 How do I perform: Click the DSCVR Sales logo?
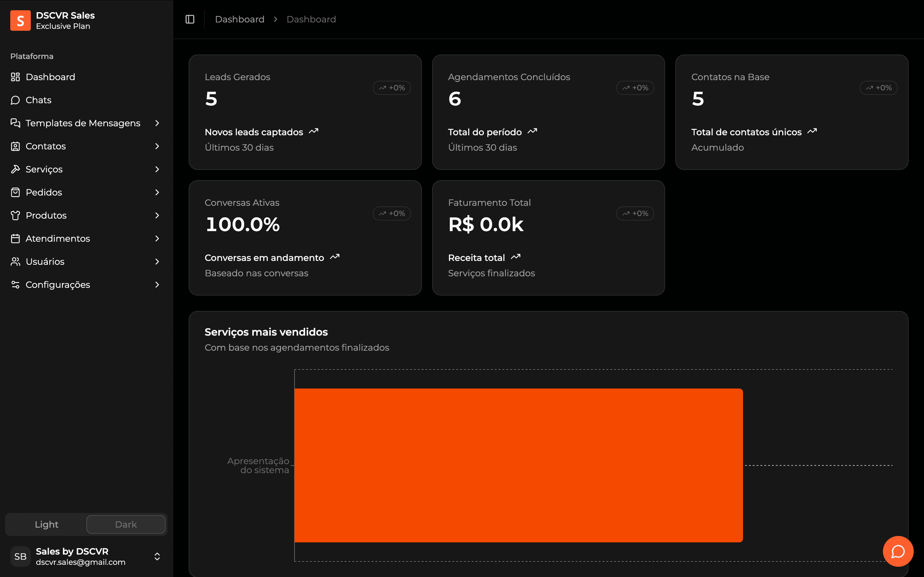click(21, 20)
